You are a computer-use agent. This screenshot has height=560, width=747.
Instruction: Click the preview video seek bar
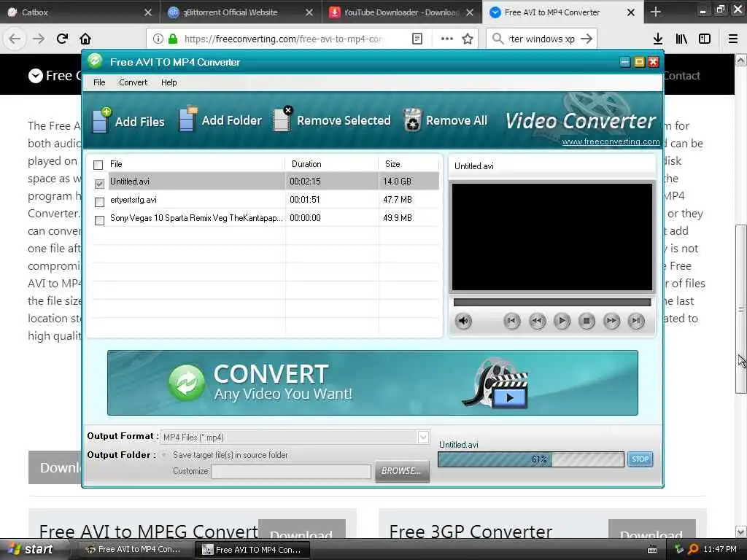tap(552, 302)
